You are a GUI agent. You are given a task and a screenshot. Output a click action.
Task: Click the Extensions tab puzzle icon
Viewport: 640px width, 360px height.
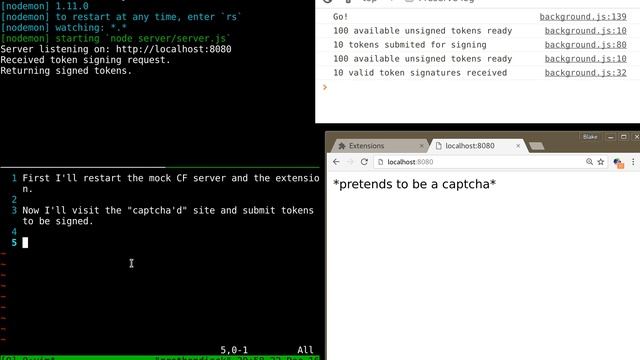point(342,146)
